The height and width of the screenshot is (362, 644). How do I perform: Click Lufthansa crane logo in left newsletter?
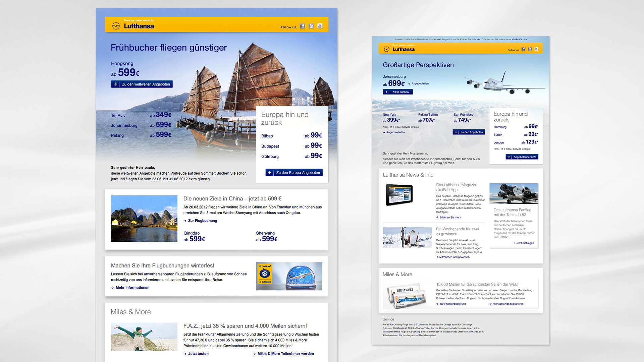(x=116, y=26)
